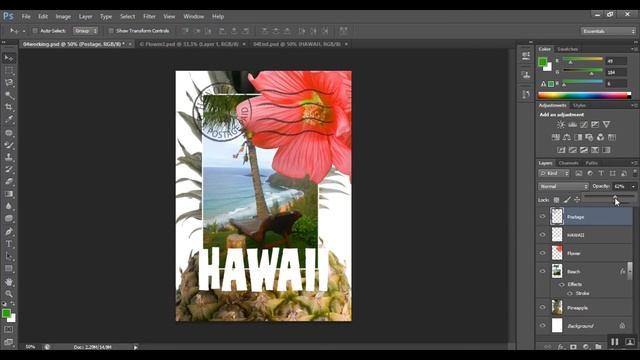The image size is (640, 360).
Task: Hide the Beach layer with its eye icon
Action: pyautogui.click(x=542, y=271)
